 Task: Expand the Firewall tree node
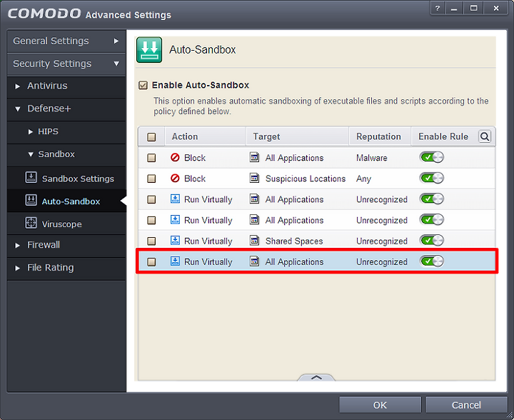(17, 245)
